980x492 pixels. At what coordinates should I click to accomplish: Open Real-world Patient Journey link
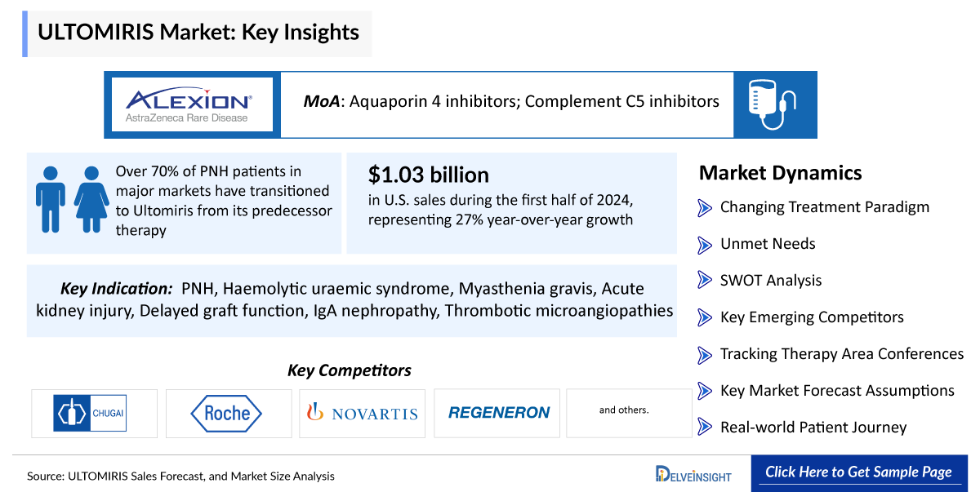tap(813, 428)
